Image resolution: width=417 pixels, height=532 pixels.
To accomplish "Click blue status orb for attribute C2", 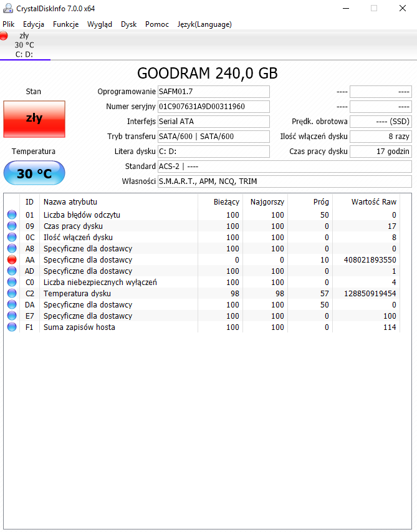I will [x=12, y=293].
